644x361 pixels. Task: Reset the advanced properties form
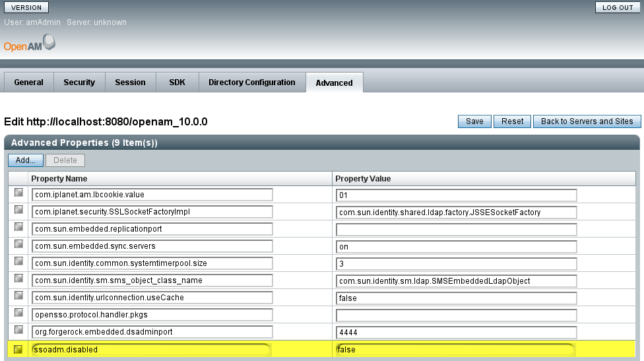click(512, 121)
